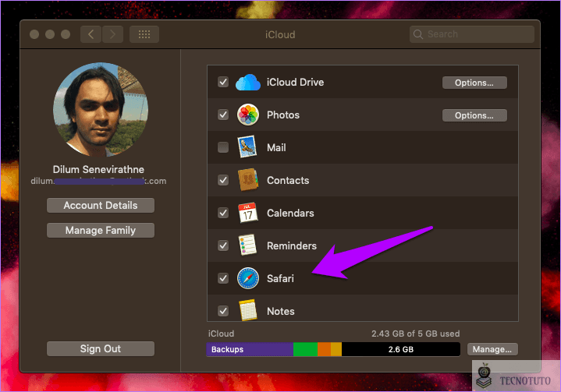Uncheck the Notes checkbox
The height and width of the screenshot is (392, 561).
tap(223, 311)
